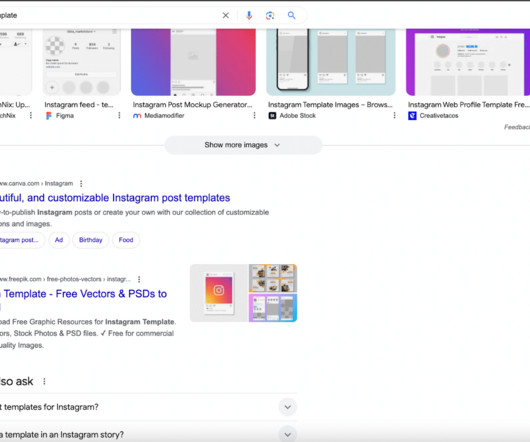
Task: Open the Freepik result preview image
Action: point(243,293)
